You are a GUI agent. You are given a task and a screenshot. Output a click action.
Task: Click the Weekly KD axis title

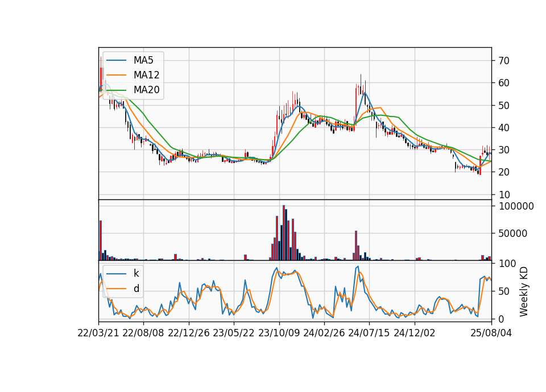tap(524, 291)
